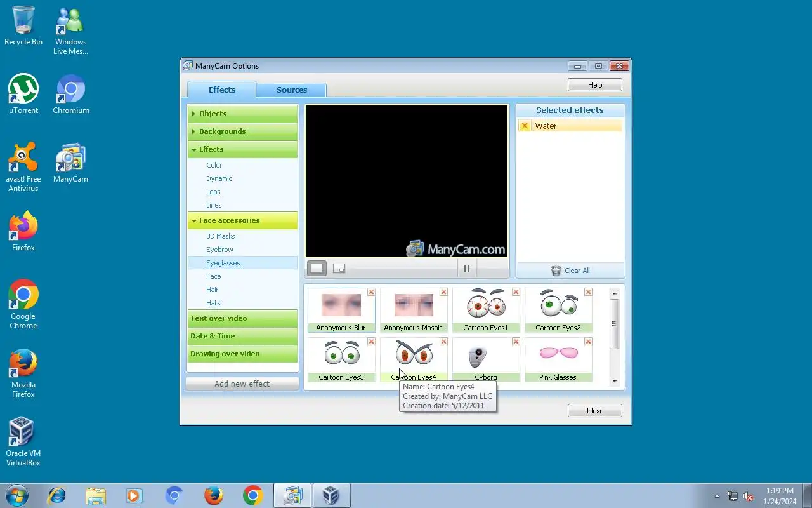Select the Eyebrow subcategory
The height and width of the screenshot is (508, 812).
coord(219,250)
